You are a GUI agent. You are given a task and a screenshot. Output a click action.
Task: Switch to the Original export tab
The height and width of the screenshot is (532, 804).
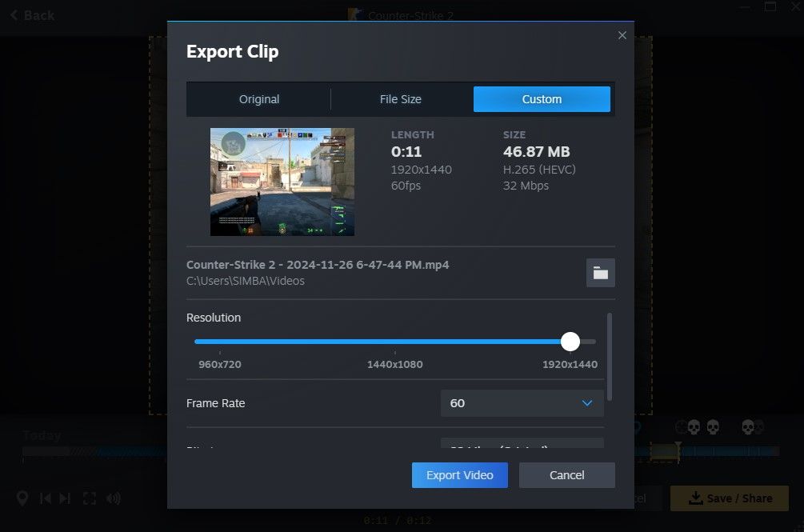[259, 99]
